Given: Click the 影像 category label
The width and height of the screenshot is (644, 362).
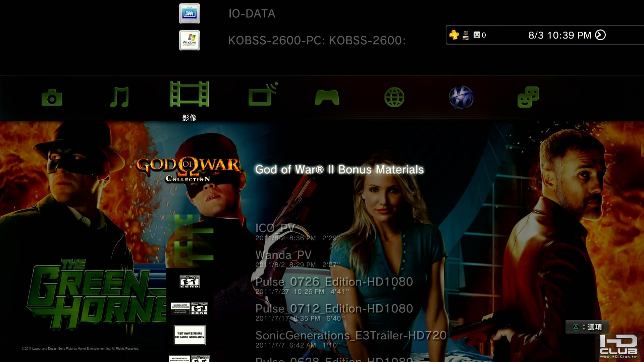Looking at the screenshot, I should point(189,118).
